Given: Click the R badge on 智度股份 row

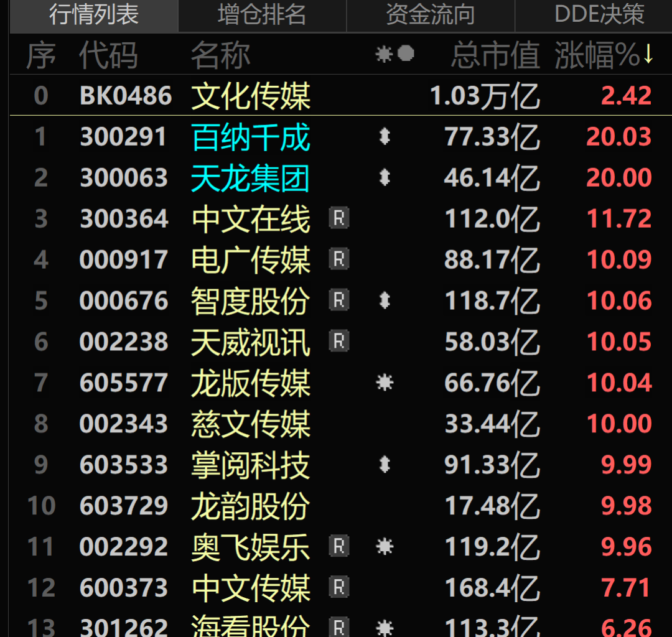Looking at the screenshot, I should pyautogui.click(x=339, y=300).
